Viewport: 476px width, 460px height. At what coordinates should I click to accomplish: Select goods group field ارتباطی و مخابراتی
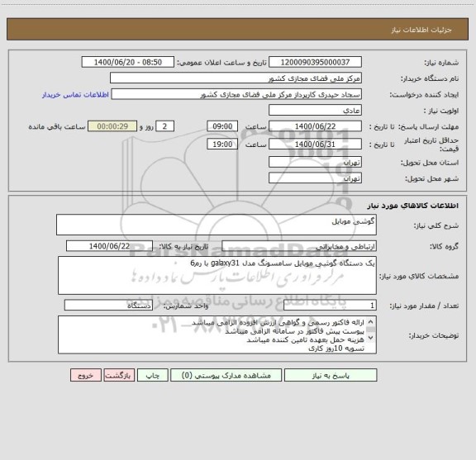(x=299, y=246)
